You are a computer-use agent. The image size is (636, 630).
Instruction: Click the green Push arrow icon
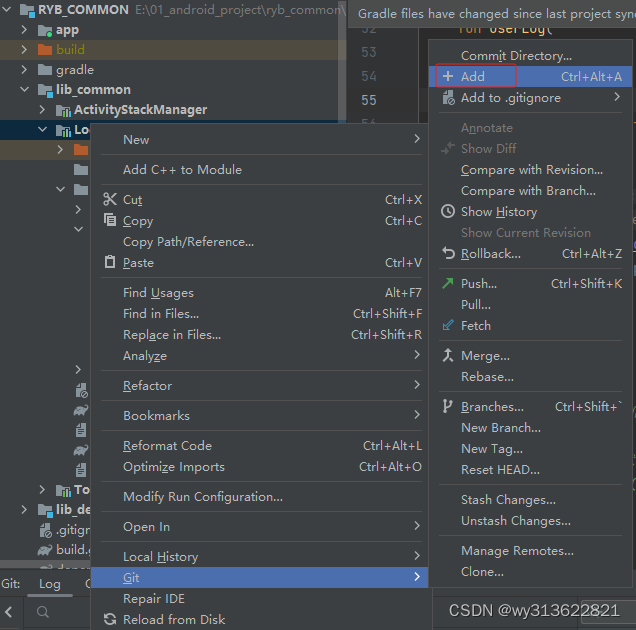448,283
